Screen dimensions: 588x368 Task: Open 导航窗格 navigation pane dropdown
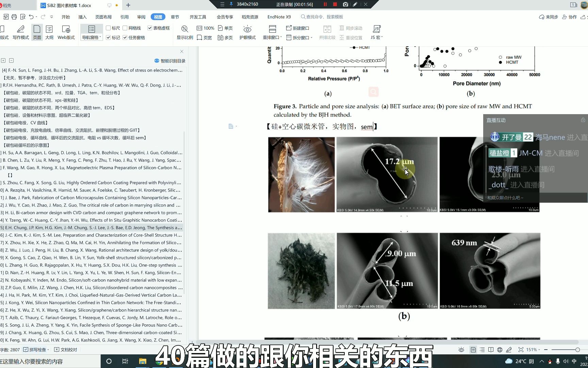pos(92,37)
